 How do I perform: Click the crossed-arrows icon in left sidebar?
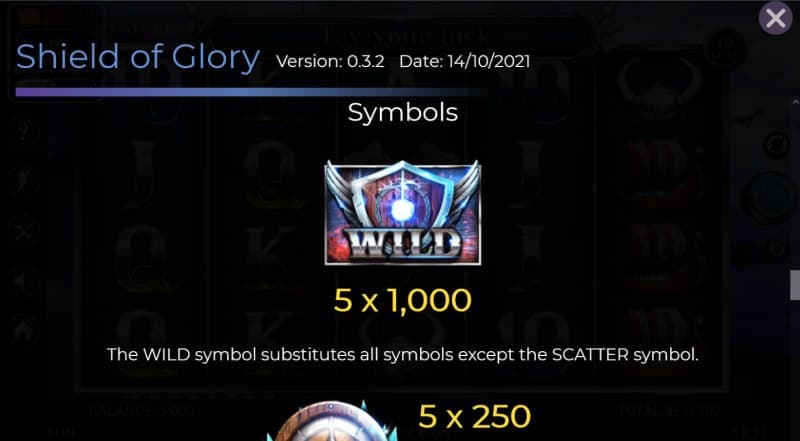tap(23, 231)
